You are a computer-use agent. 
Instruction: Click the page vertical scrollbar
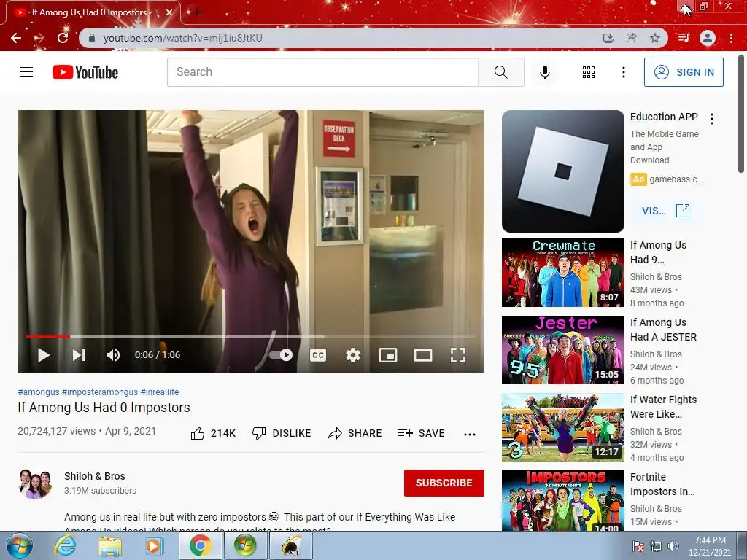[x=741, y=114]
